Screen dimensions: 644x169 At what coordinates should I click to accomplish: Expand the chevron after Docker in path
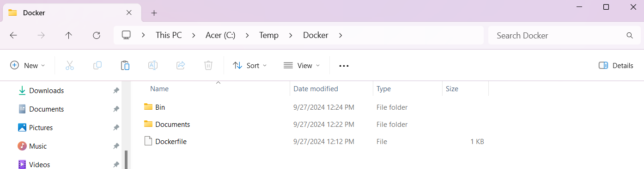[341, 35]
